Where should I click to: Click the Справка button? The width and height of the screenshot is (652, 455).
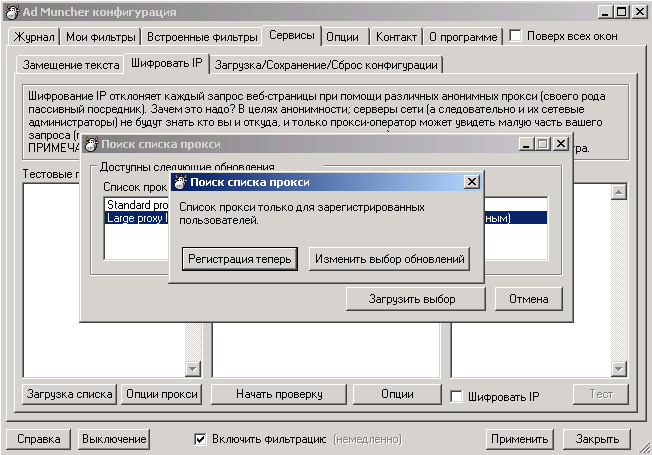(x=38, y=439)
